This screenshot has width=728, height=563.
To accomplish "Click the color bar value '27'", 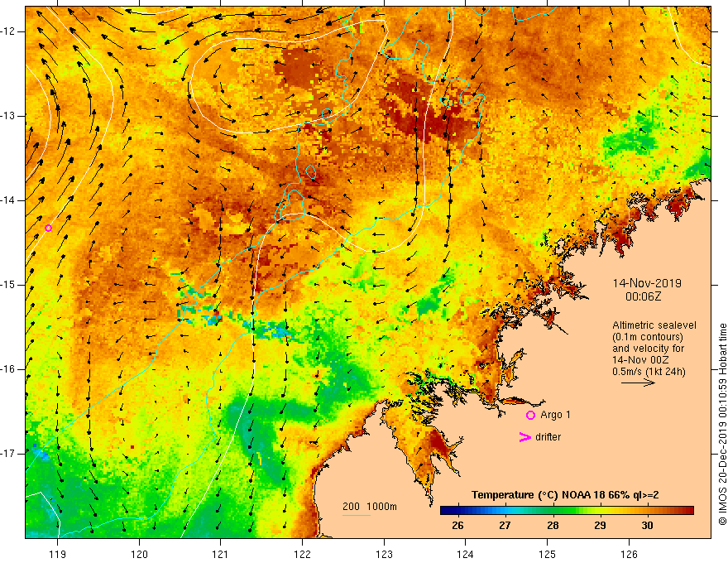I will pos(505,526).
